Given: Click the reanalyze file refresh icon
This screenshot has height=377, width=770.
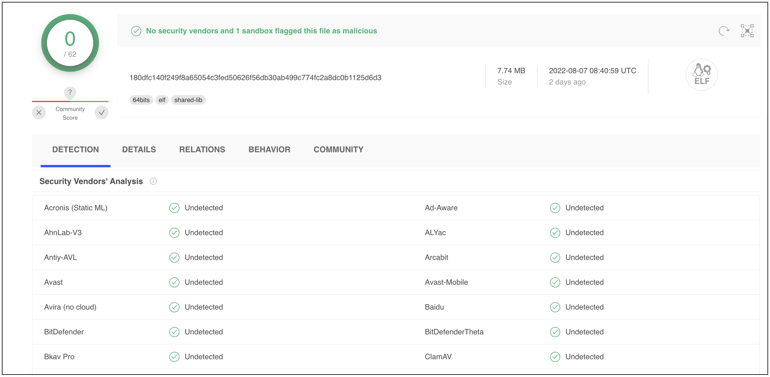Looking at the screenshot, I should [723, 31].
